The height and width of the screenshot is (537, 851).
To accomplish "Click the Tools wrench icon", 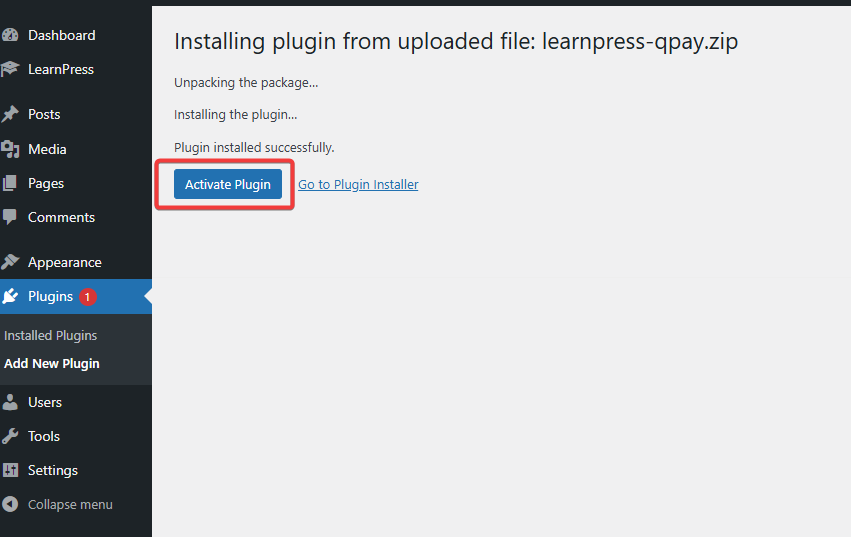I will point(10,436).
